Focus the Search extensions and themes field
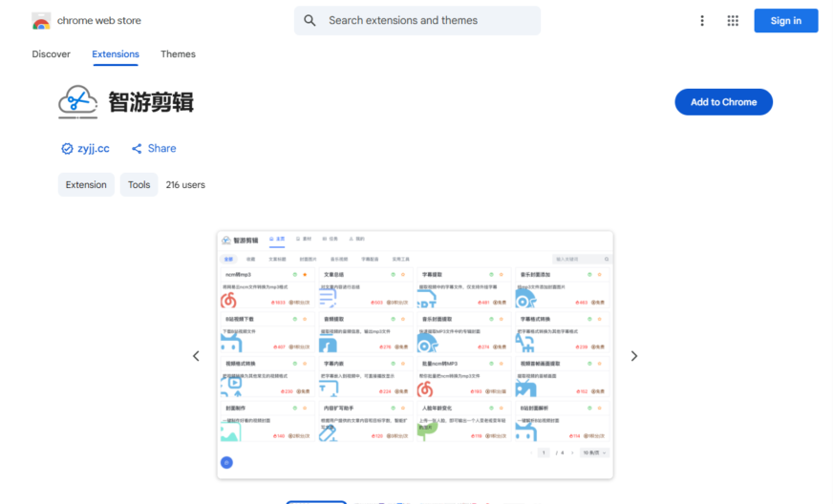Viewport: 833px width, 504px height. click(x=417, y=21)
